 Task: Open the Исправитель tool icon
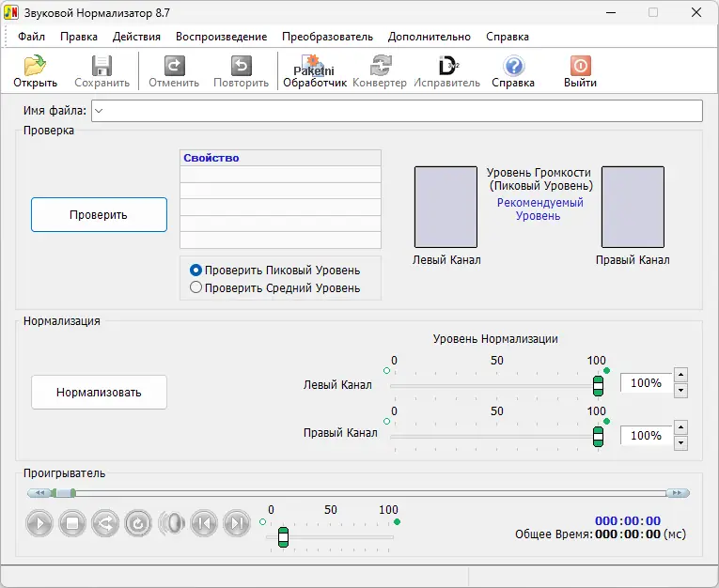click(447, 67)
